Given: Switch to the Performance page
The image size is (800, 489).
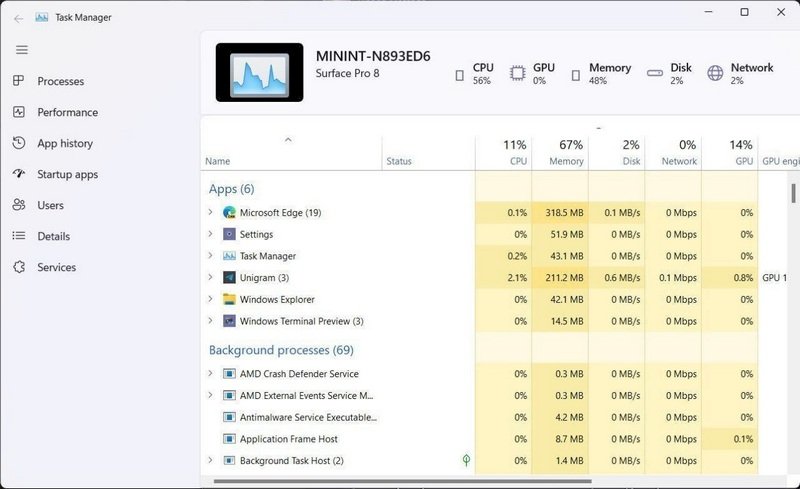Looking at the screenshot, I should (x=67, y=112).
